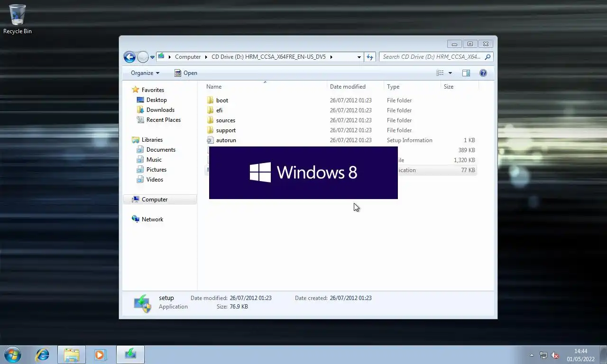Click the Forward navigation arrow
The width and height of the screenshot is (607, 364).
pyautogui.click(x=143, y=57)
